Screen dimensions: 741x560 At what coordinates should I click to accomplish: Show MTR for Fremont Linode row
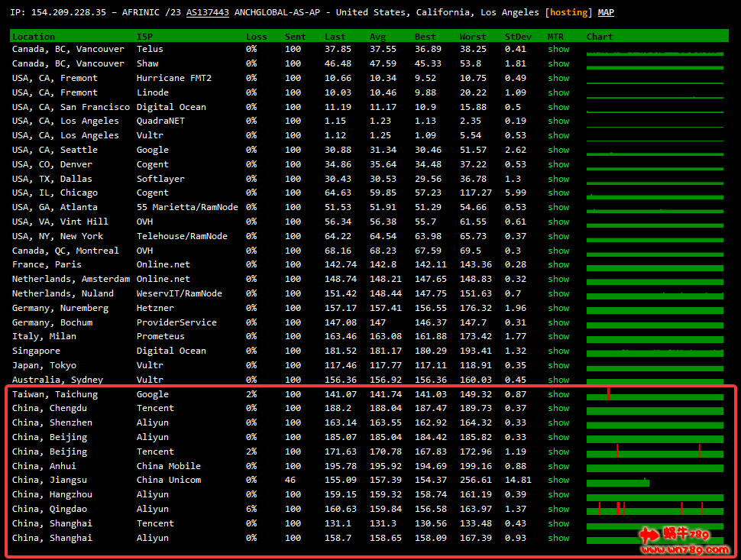tap(558, 92)
